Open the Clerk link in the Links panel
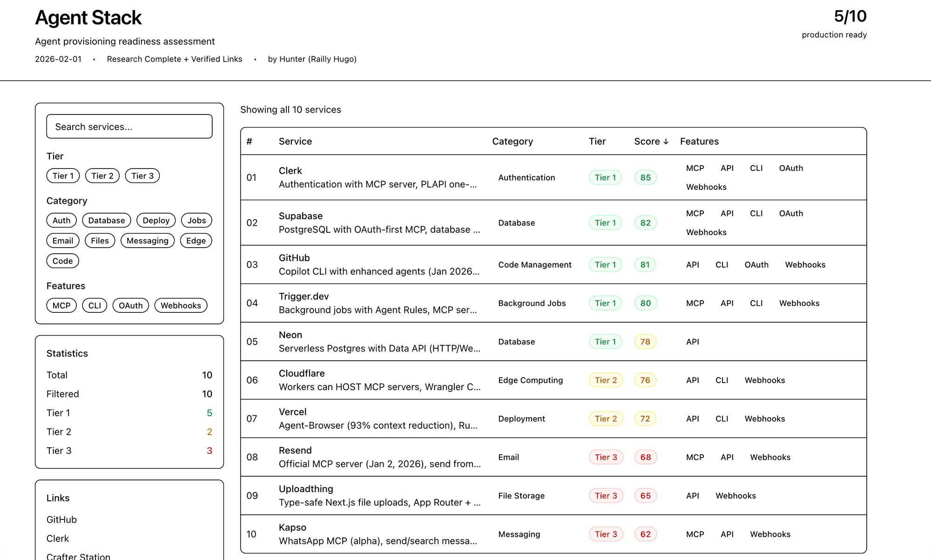Viewport: 931px width, 560px height. pos(58,539)
